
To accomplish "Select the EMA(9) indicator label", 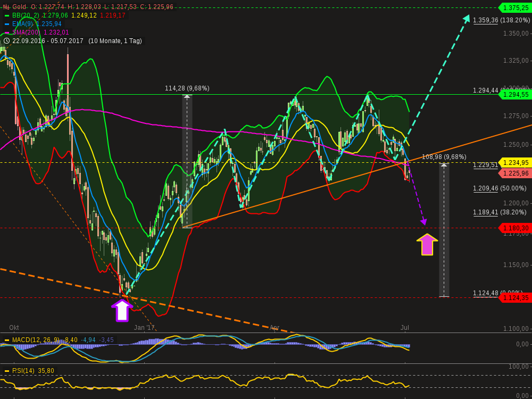I will [22, 24].
